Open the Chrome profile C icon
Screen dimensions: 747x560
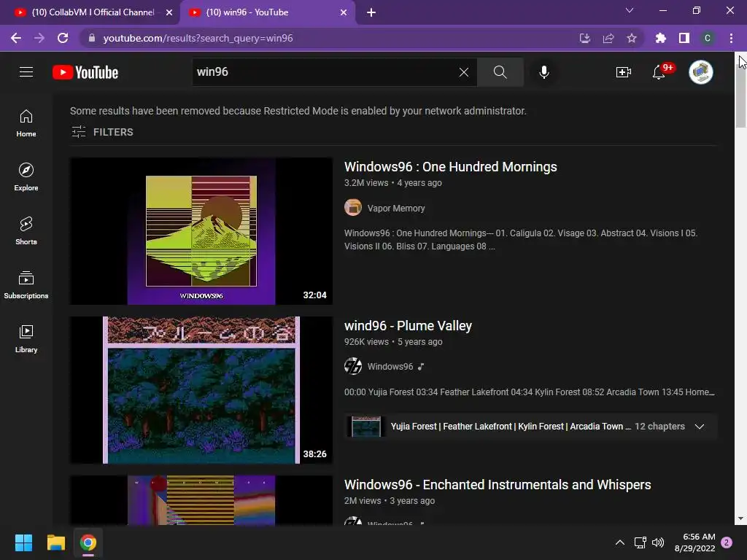tap(708, 38)
